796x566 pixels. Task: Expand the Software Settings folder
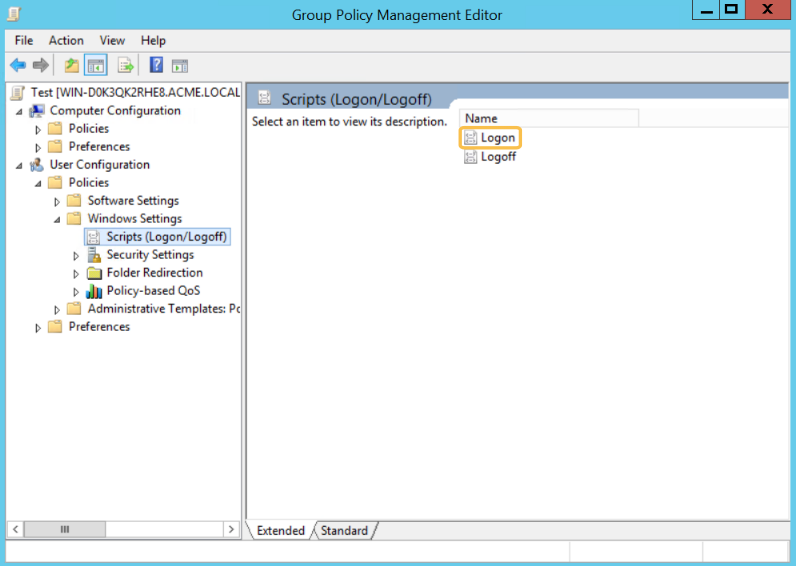pyautogui.click(x=57, y=201)
